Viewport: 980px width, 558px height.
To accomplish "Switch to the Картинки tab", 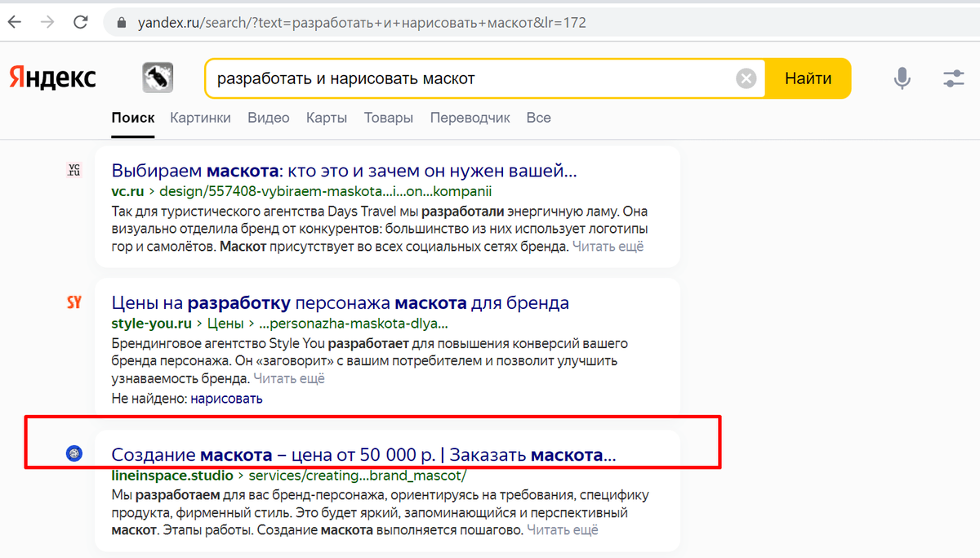I will pos(201,118).
